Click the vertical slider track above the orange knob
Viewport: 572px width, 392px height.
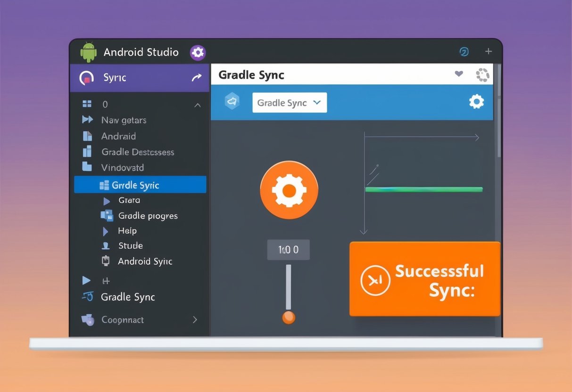[x=289, y=287]
